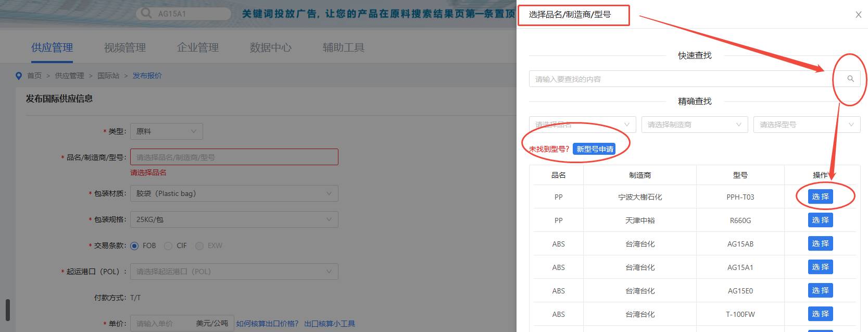Switch to the 企业管理 tab

click(198, 47)
